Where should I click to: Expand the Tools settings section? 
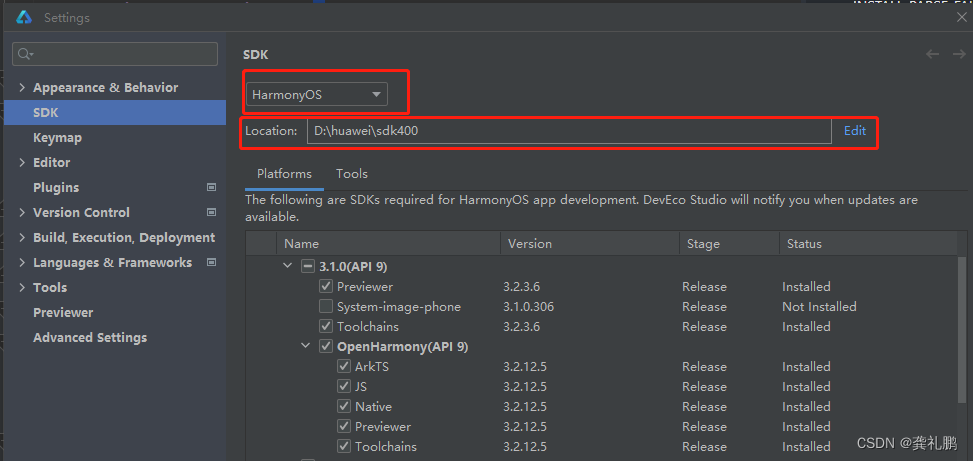click(22, 287)
